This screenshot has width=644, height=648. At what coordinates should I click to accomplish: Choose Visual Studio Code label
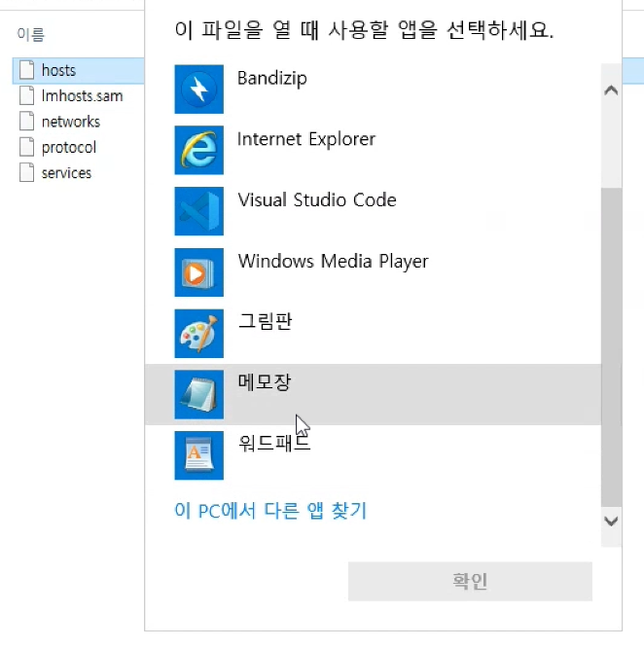pos(317,200)
